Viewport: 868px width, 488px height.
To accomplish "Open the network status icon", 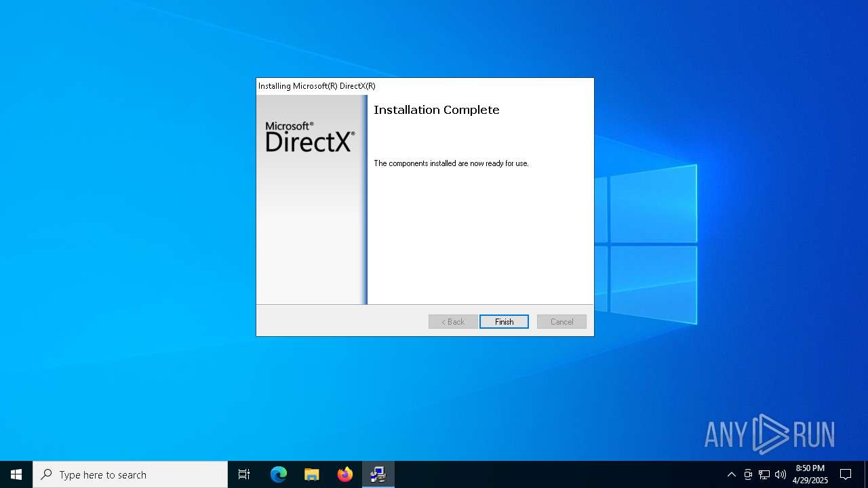I will click(x=764, y=474).
